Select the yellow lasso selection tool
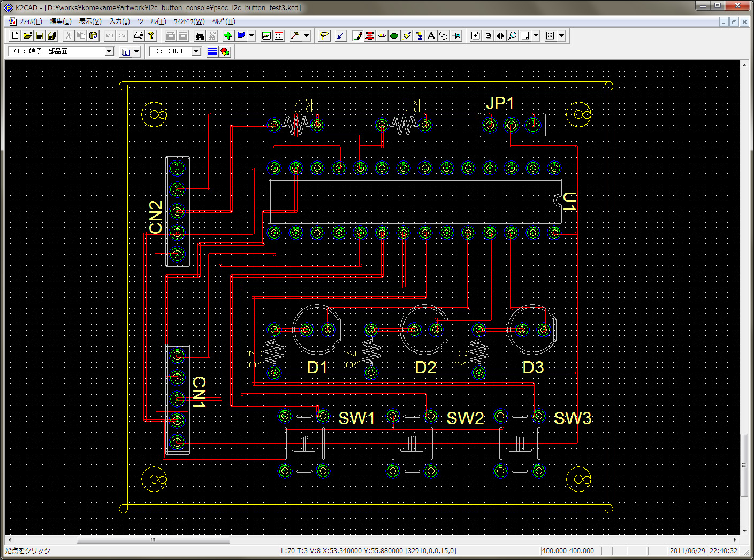The width and height of the screenshot is (754, 560). 324,36
